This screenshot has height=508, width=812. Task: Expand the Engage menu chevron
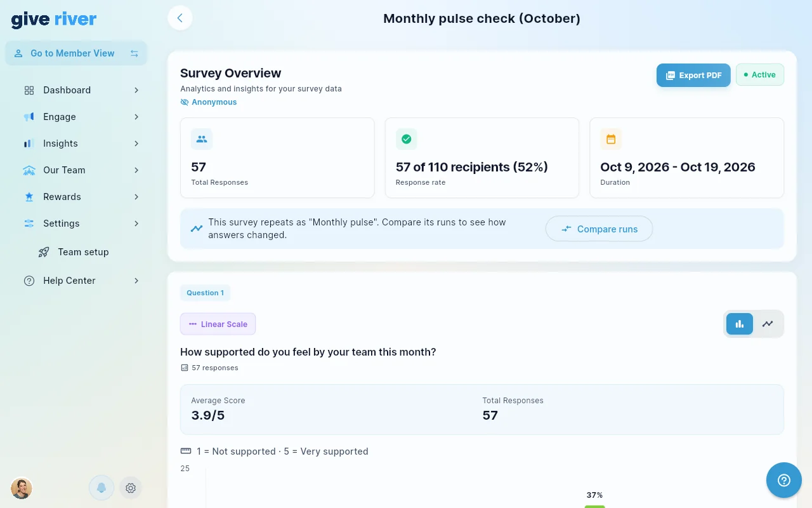[136, 117]
